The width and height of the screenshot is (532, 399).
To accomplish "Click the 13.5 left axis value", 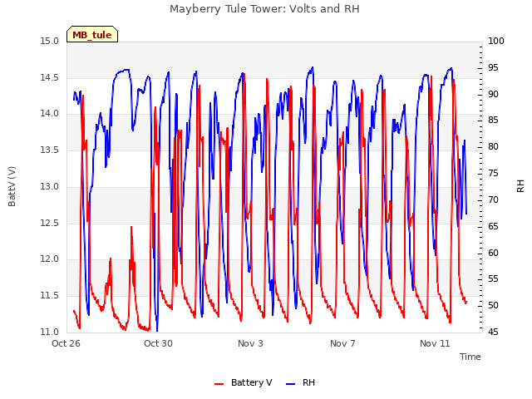I will click(50, 150).
